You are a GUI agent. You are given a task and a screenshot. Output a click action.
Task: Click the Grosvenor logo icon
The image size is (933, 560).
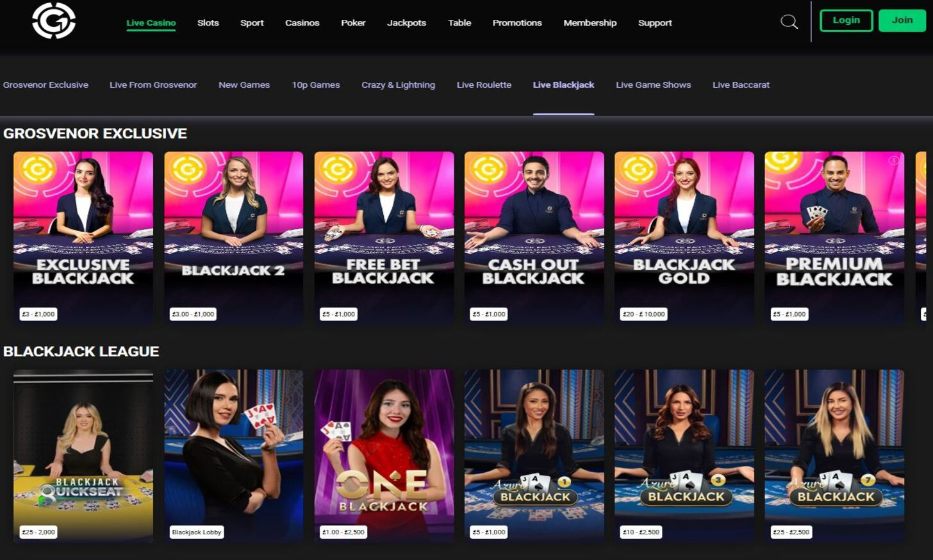54,21
